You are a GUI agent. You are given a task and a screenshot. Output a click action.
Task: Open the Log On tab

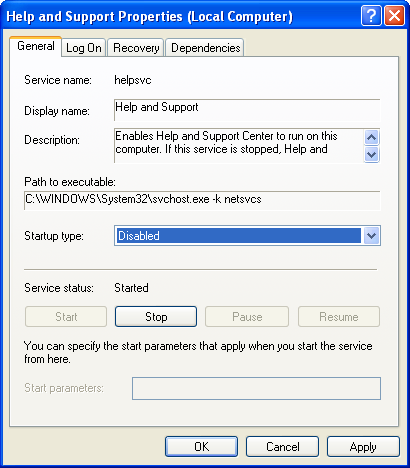click(x=84, y=48)
